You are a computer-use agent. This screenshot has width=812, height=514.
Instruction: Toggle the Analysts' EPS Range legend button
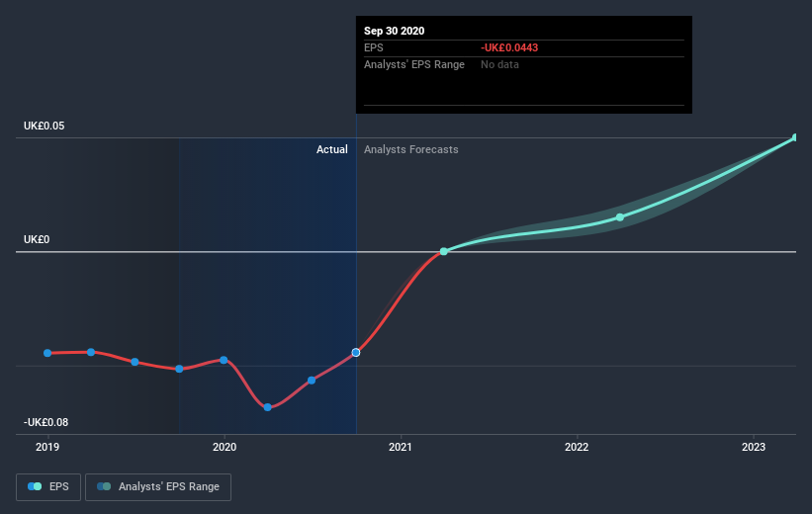158,487
